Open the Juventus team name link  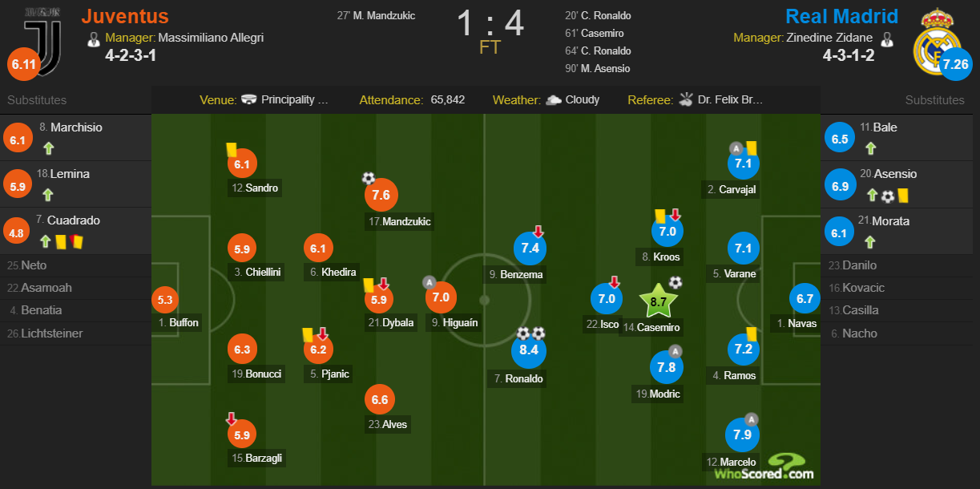tap(125, 16)
